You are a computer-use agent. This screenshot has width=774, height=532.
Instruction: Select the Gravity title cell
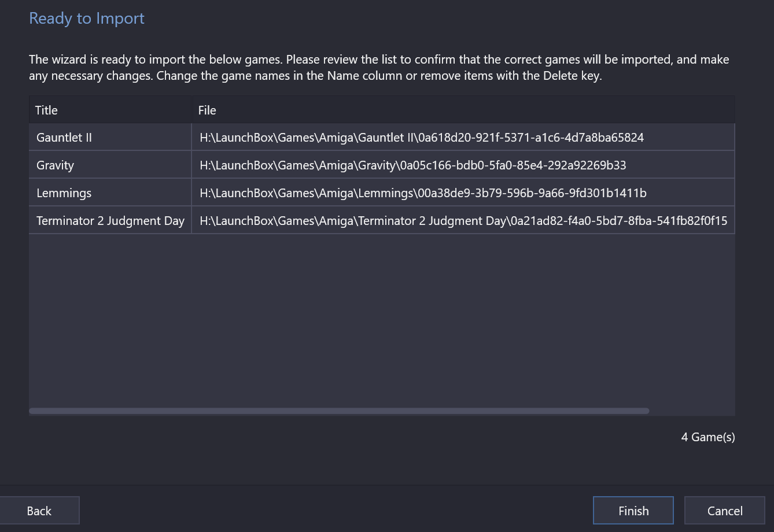click(x=110, y=165)
